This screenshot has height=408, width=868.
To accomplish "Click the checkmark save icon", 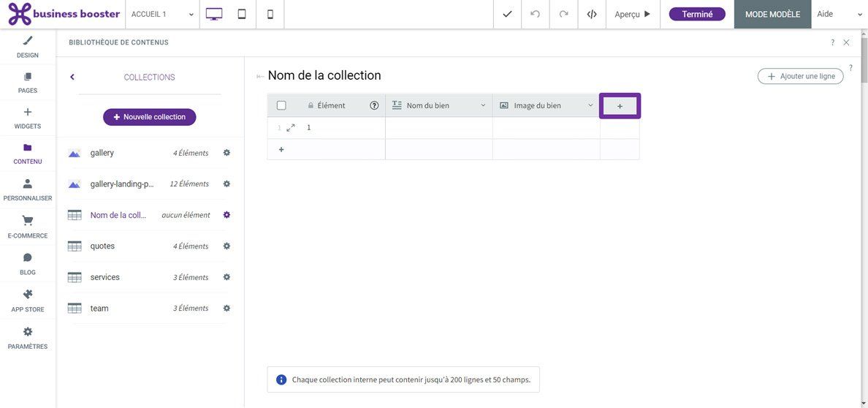I will click(x=507, y=15).
